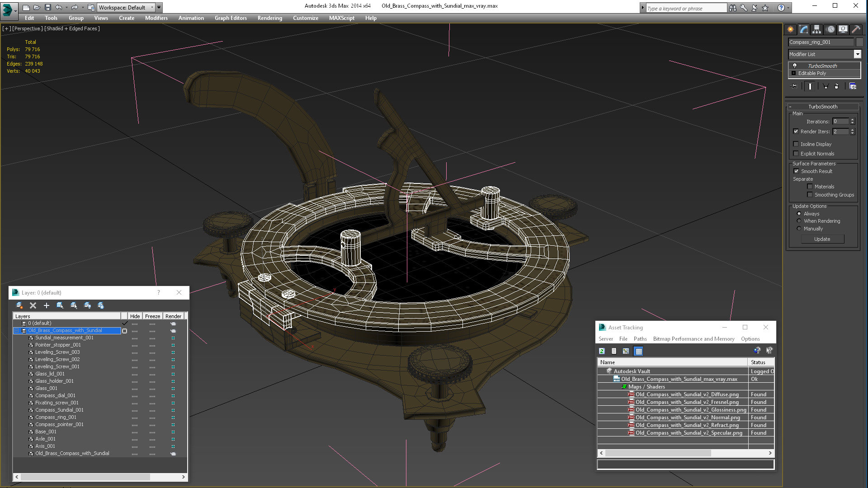Click the TurboSmooth Update button
This screenshot has width=868, height=488.
tap(822, 239)
